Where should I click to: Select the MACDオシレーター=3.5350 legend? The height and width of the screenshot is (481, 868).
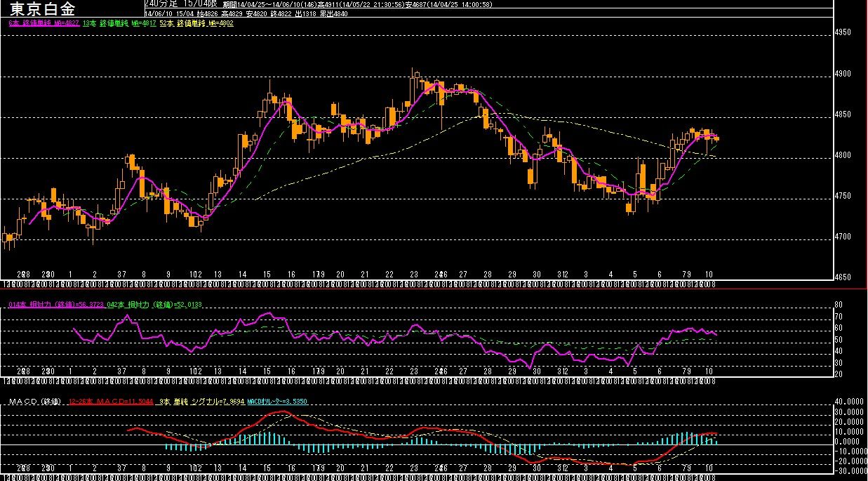[x=276, y=402]
